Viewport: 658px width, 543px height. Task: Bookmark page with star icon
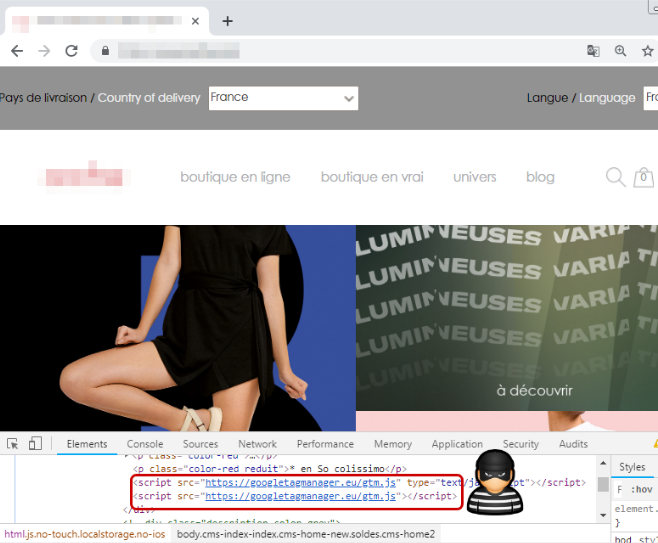[x=648, y=51]
